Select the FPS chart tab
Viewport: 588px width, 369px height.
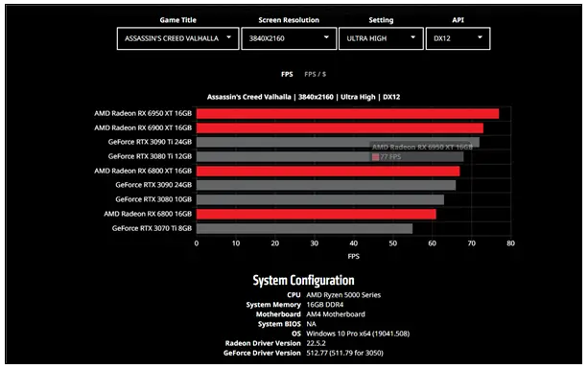(287, 74)
